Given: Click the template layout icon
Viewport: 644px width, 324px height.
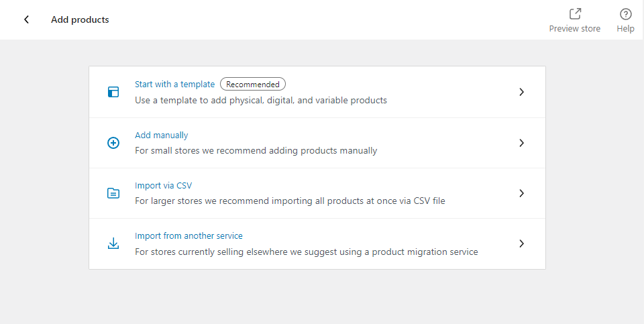Looking at the screenshot, I should 113,92.
